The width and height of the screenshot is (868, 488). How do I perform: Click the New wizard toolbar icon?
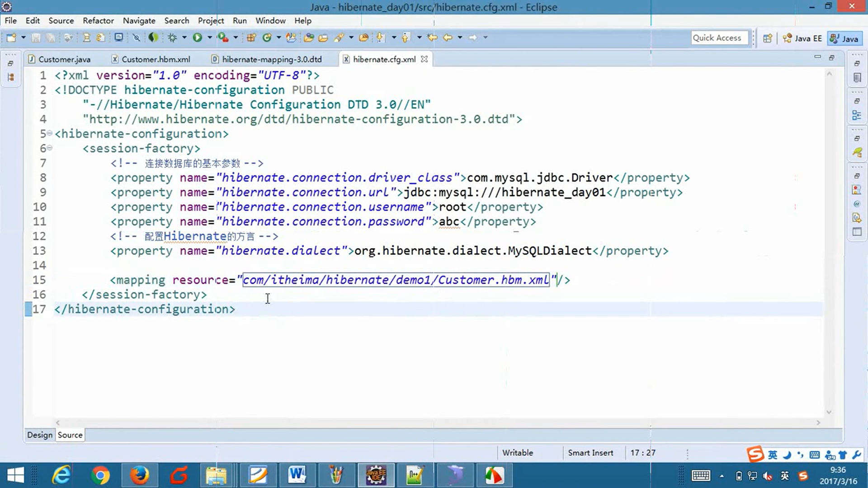(x=11, y=38)
